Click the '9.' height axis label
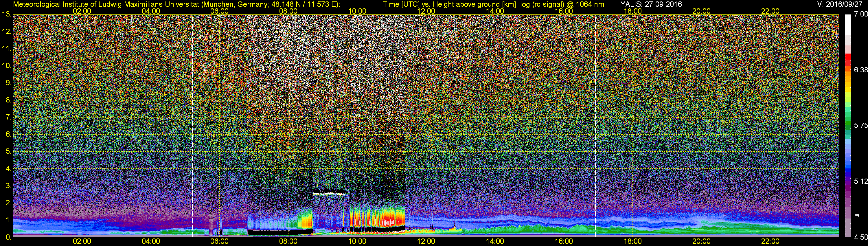 (x=8, y=83)
